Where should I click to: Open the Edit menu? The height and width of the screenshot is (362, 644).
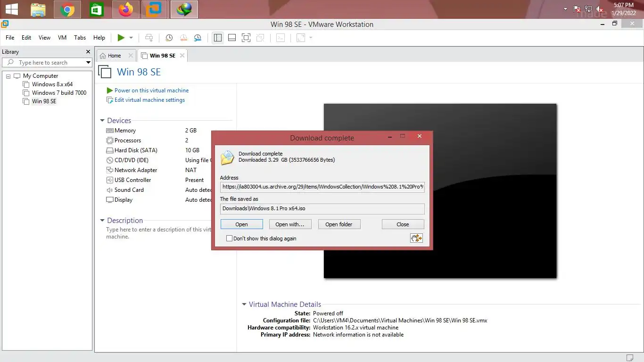(x=26, y=38)
